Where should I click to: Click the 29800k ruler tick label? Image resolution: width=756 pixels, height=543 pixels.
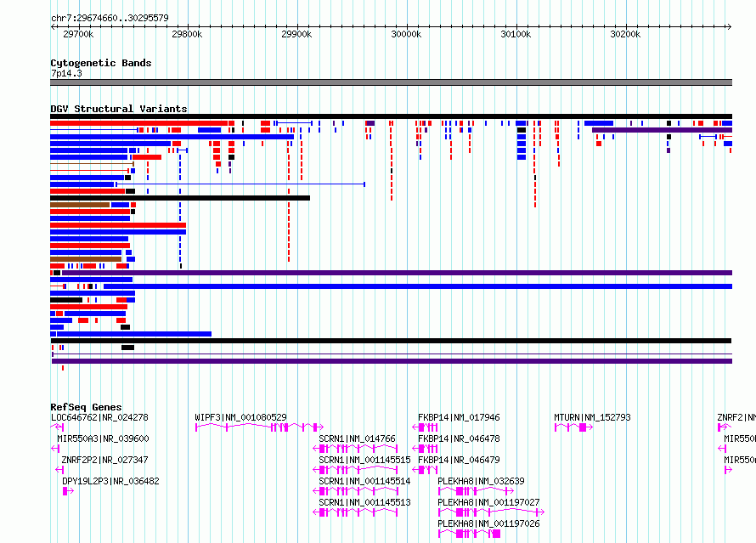tap(187, 34)
